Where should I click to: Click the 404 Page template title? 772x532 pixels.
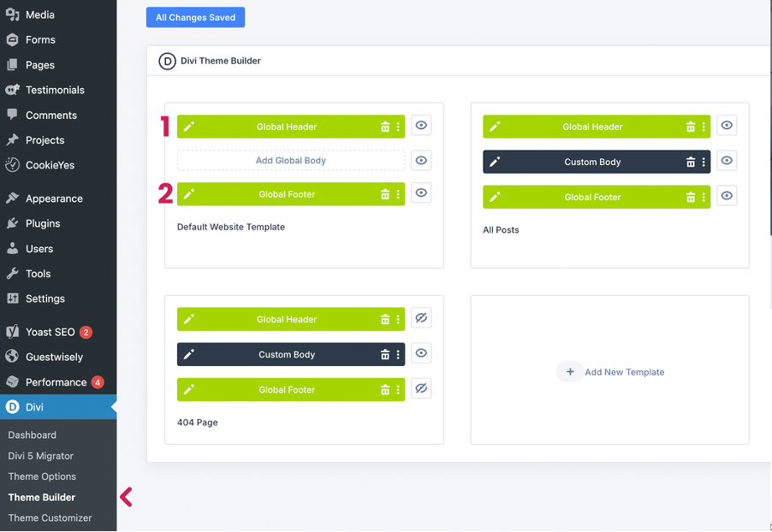click(198, 423)
